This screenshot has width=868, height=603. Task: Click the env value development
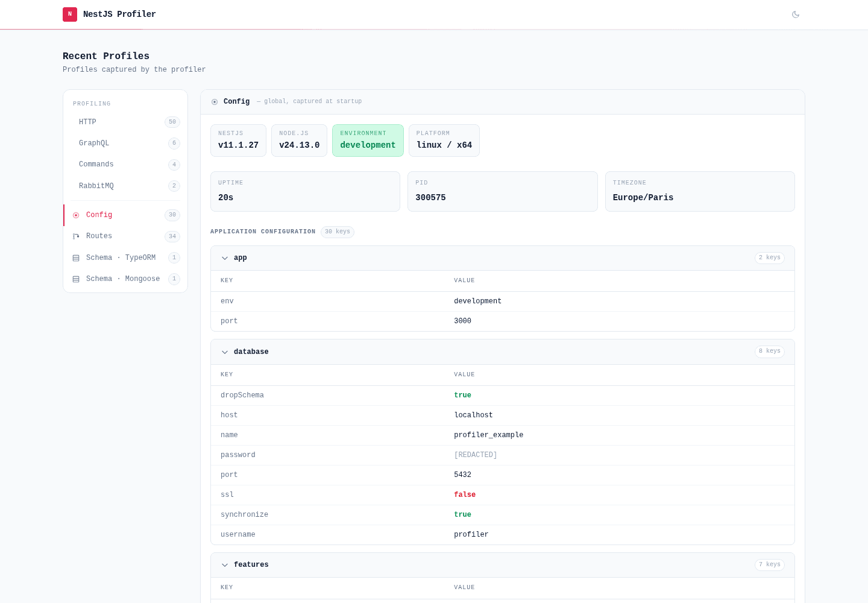(x=477, y=301)
